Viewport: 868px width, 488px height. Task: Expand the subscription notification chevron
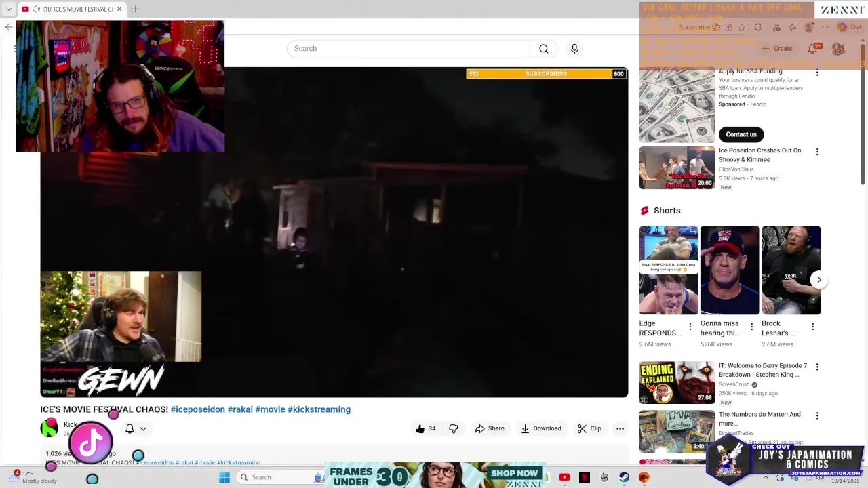coord(143,428)
